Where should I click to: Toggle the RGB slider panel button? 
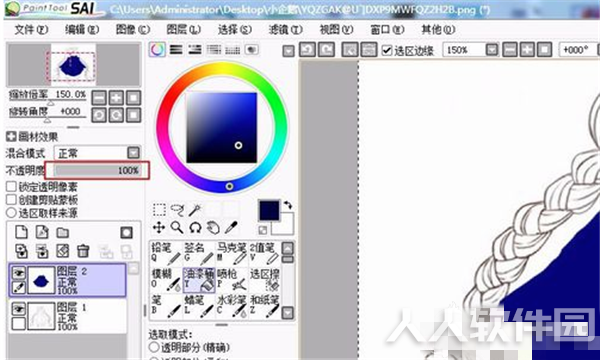click(176, 50)
